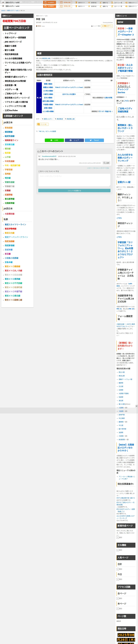This screenshot has height=644, width=138.
Task: Click the speech bubble icon by このページへのコメント
Action: click(x=38, y=151)
